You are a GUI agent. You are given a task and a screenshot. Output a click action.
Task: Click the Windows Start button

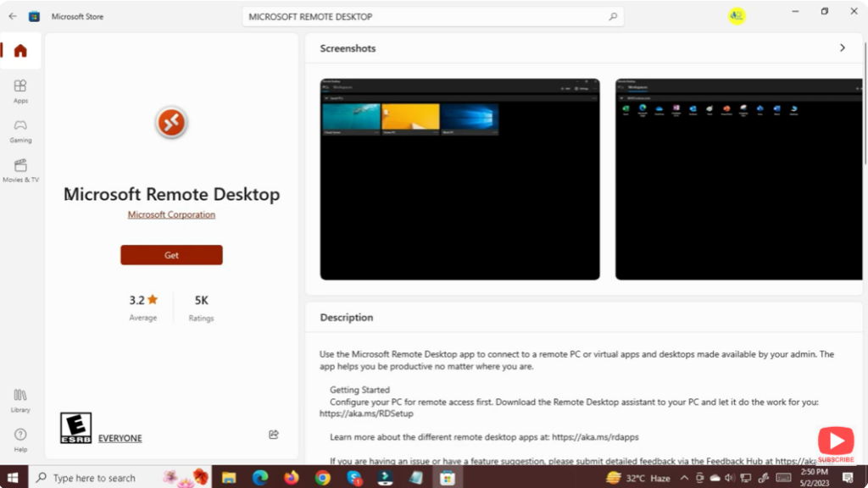(x=13, y=478)
